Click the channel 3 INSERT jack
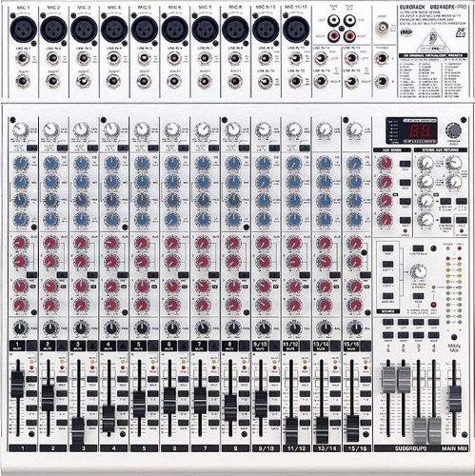This screenshot has width=475, height=476. 83,81
